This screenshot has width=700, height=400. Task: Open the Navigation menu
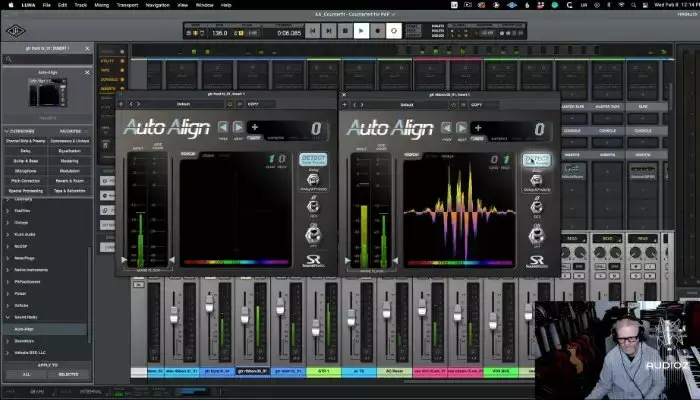coord(158,5)
